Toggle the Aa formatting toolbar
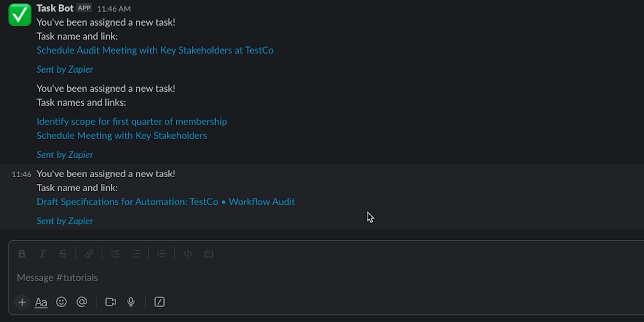Image resolution: width=644 pixels, height=322 pixels. [41, 302]
